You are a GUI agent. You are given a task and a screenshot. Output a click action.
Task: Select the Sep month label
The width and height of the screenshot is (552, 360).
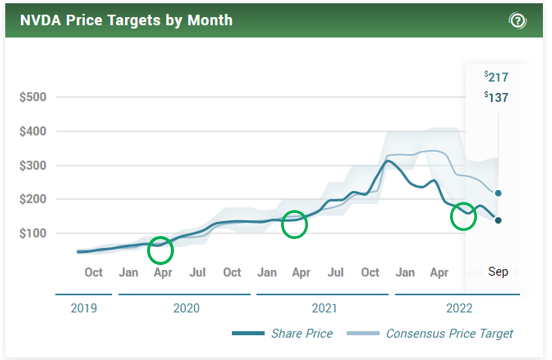(498, 272)
